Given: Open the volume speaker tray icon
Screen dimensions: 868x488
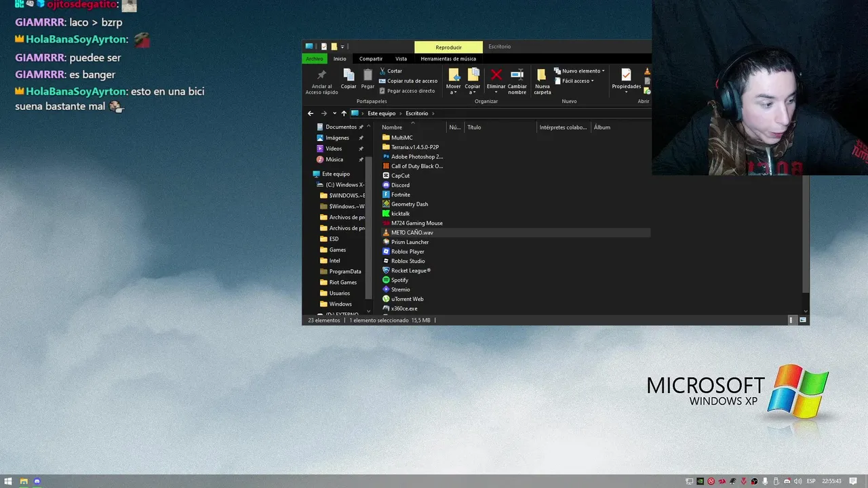Looking at the screenshot, I should coord(797,481).
